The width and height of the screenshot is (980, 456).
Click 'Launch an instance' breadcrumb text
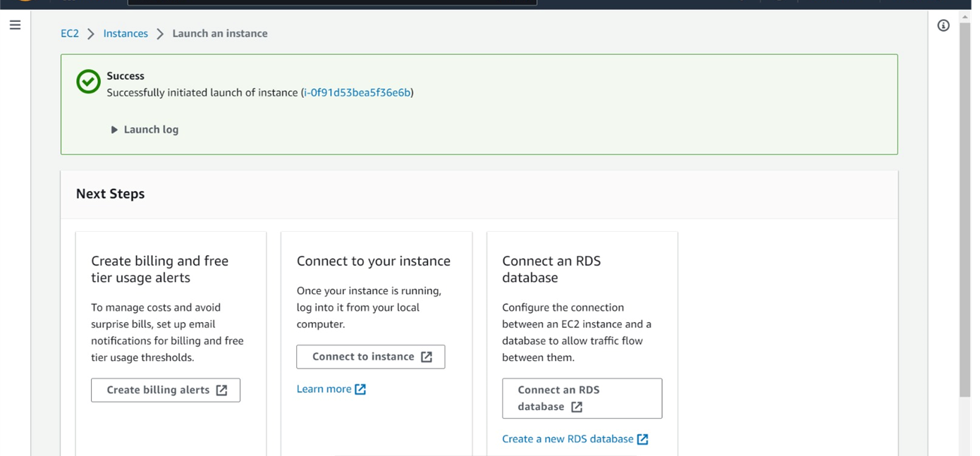pyautogui.click(x=220, y=33)
